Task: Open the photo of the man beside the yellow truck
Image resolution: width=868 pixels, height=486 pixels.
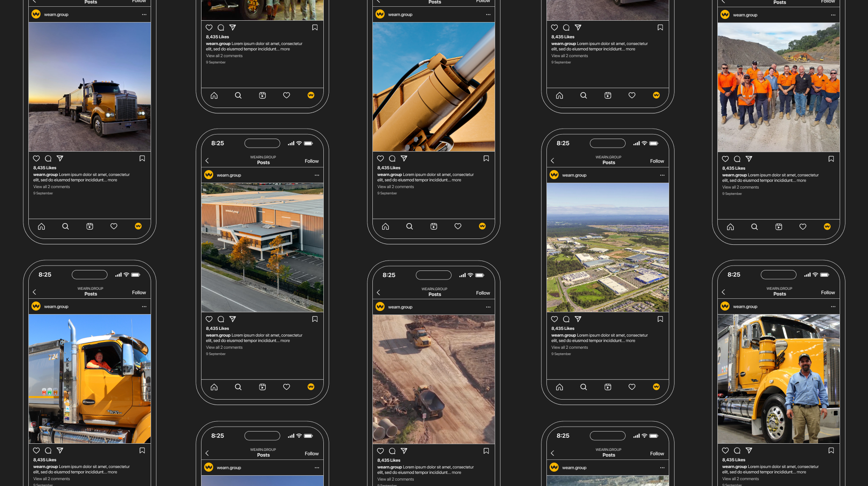Action: [x=779, y=379]
